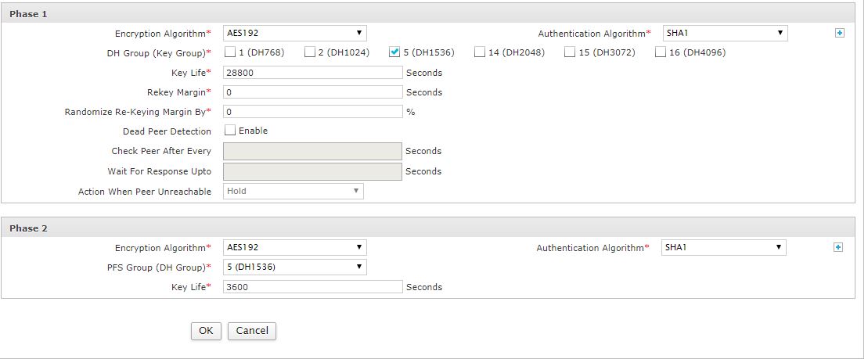This screenshot has width=868, height=359.
Task: Check the 16 (DH4096) group box
Action: click(x=660, y=52)
